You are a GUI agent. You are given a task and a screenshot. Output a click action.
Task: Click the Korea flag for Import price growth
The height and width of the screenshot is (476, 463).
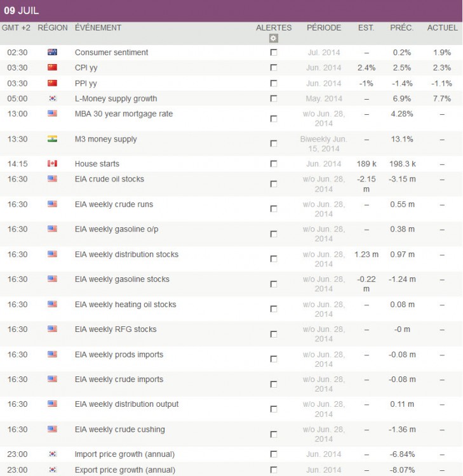click(x=52, y=454)
